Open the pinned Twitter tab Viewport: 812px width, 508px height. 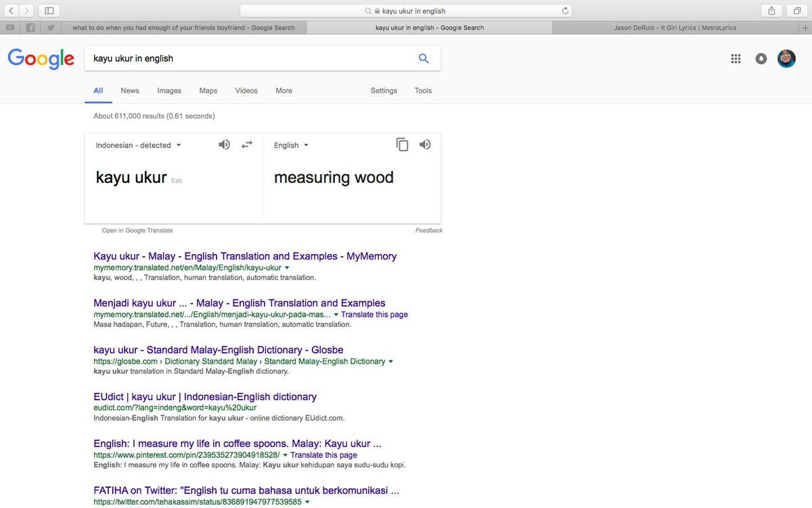[x=51, y=28]
